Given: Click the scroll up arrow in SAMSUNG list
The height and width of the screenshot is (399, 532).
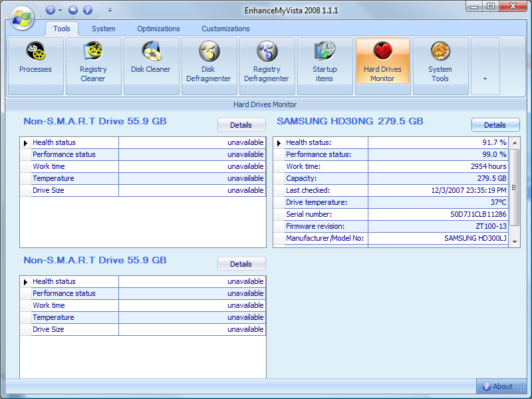Looking at the screenshot, I should 515,143.
